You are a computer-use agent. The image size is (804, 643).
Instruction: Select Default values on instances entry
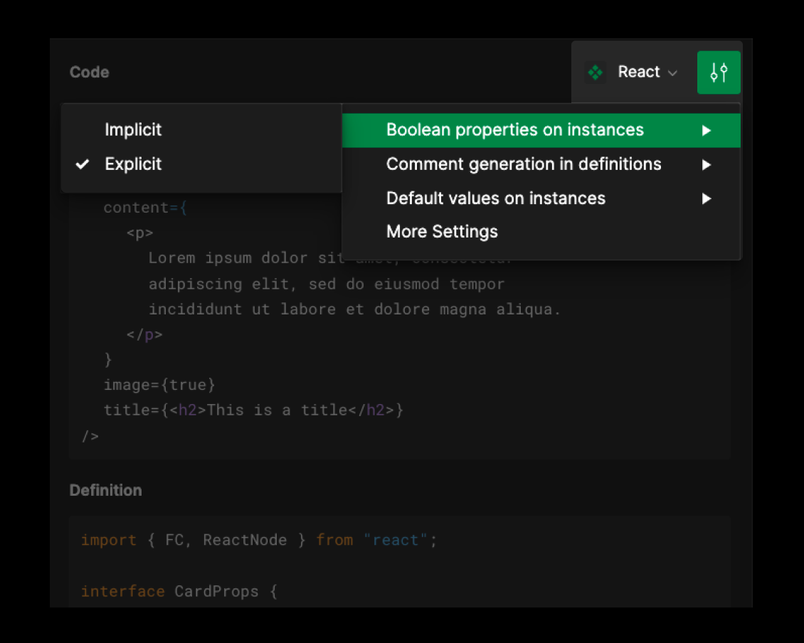click(x=495, y=198)
